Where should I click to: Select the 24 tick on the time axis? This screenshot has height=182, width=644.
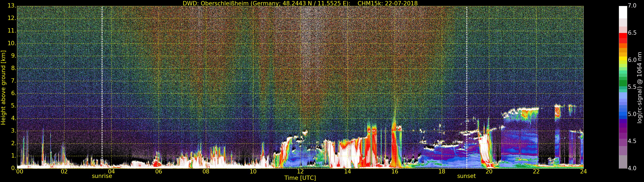[583, 172]
